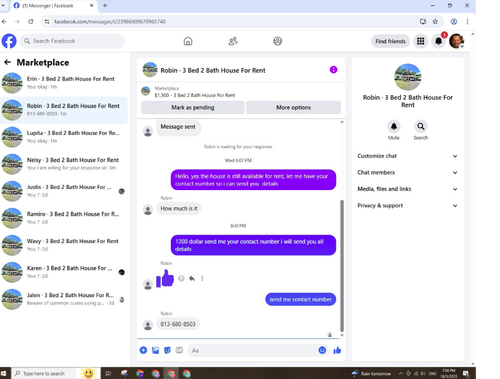Click the 813-680-8503 message bubble
Viewport: 500px width, 379px height.
coord(178,324)
